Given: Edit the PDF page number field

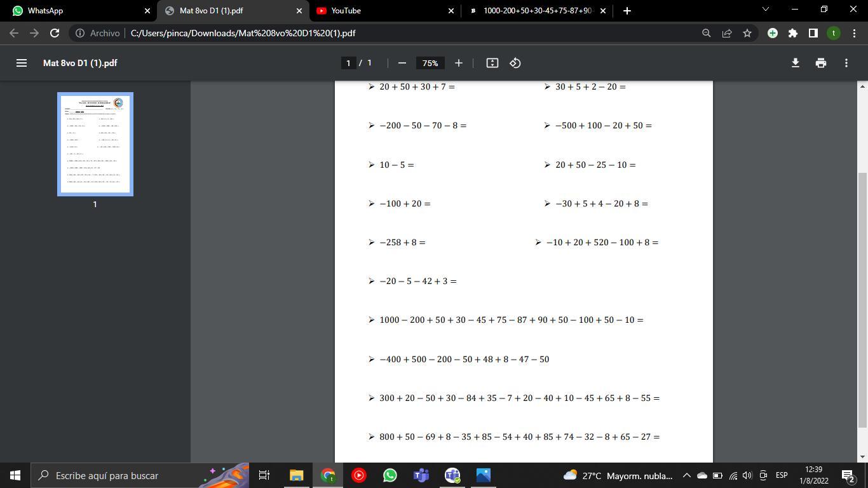Looking at the screenshot, I should [x=348, y=63].
